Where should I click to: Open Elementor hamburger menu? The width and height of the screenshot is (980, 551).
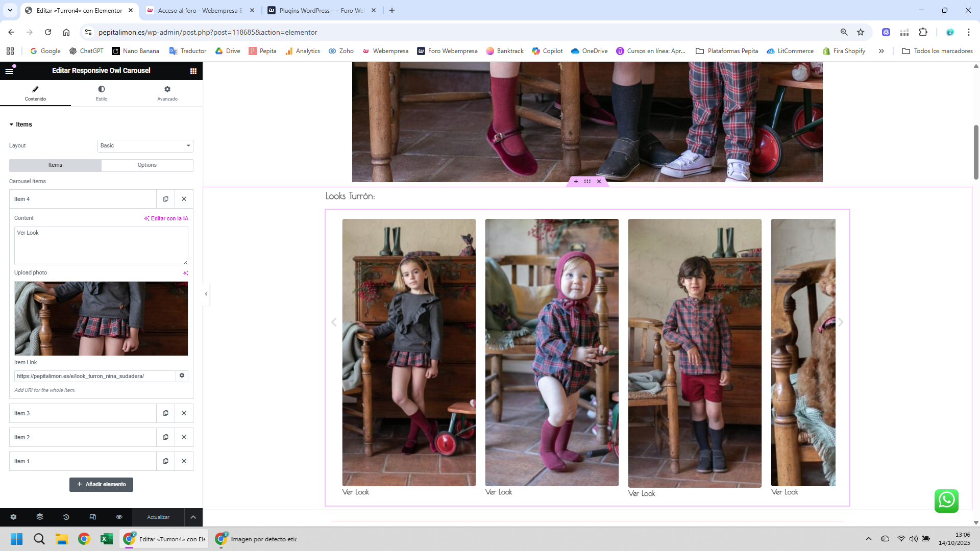(9, 71)
